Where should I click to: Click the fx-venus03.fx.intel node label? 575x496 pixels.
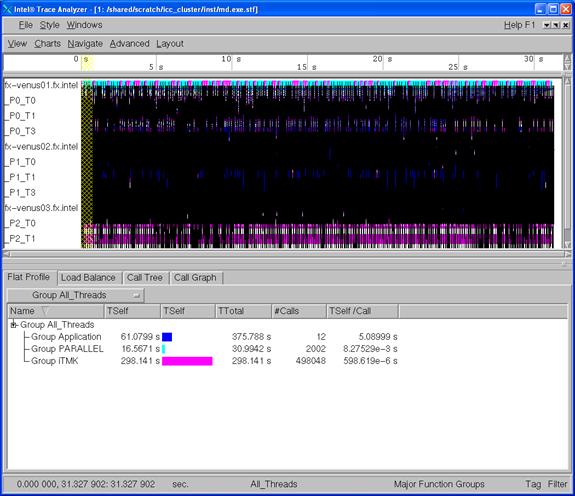coord(41,208)
